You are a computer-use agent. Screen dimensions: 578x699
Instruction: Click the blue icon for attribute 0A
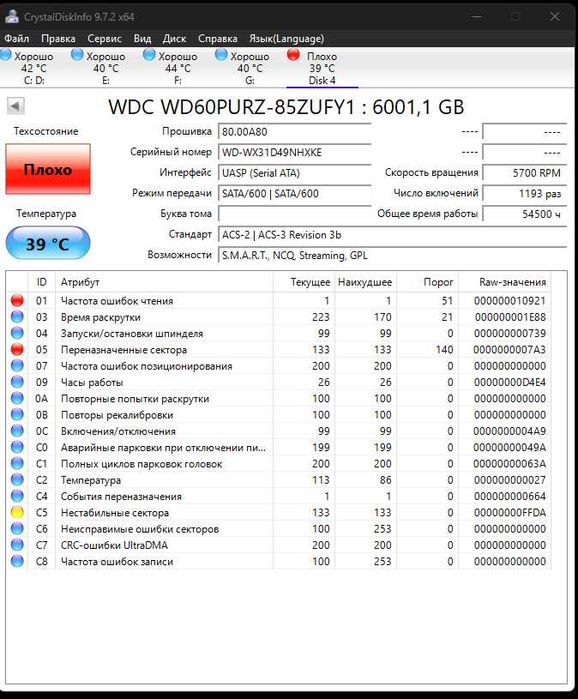click(x=17, y=398)
